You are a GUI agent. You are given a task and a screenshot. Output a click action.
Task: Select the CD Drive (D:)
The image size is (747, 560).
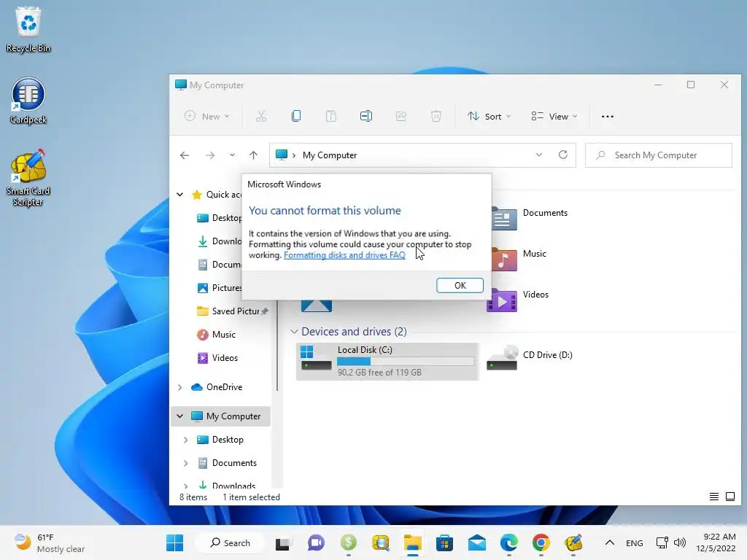530,357
